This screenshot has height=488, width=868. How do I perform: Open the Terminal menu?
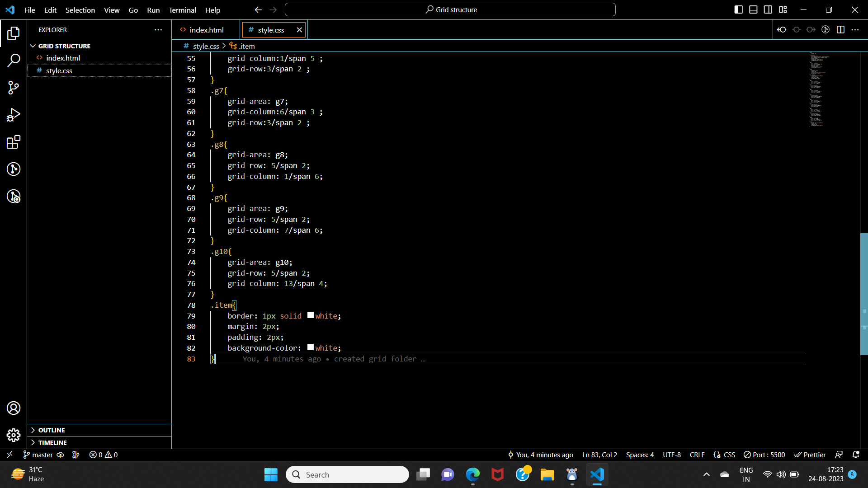click(x=182, y=10)
